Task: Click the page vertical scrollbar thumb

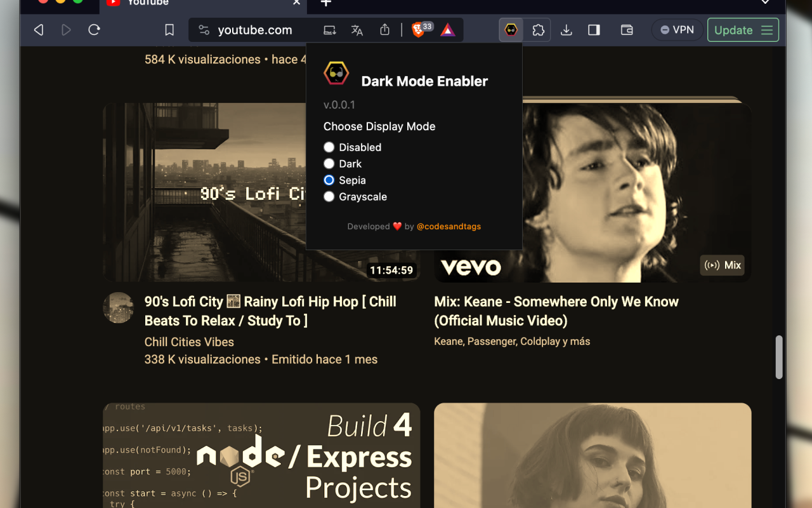Action: [779, 358]
